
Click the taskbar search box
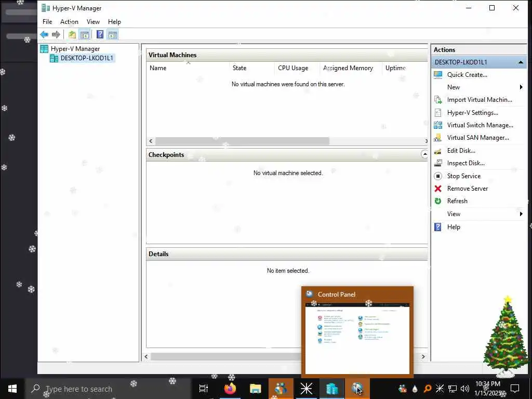pyautogui.click(x=108, y=389)
